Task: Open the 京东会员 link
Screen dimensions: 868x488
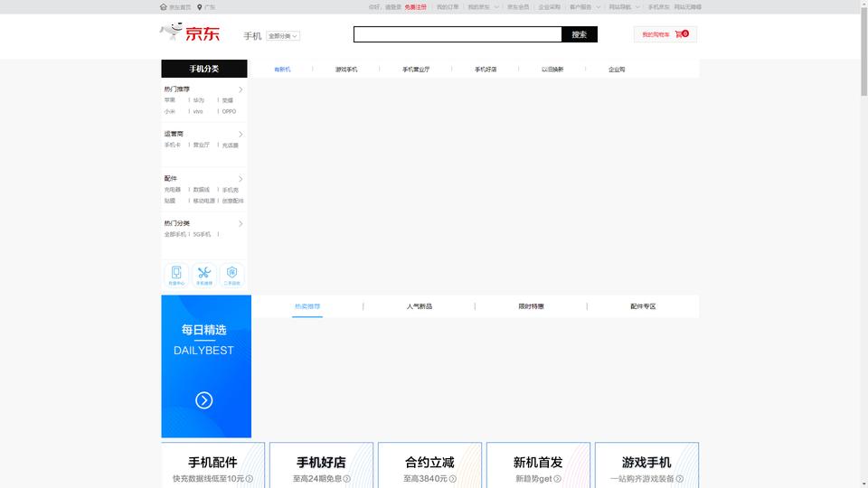Action: pyautogui.click(x=518, y=7)
